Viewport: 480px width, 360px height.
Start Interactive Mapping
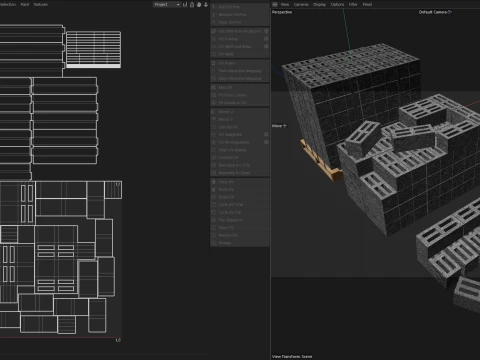[240, 71]
